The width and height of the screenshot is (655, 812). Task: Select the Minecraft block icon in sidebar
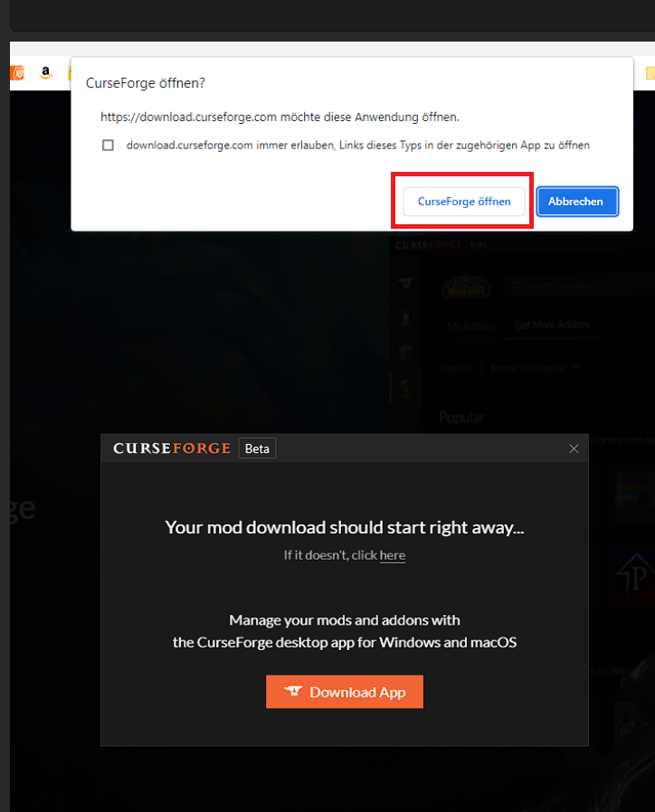tap(405, 353)
